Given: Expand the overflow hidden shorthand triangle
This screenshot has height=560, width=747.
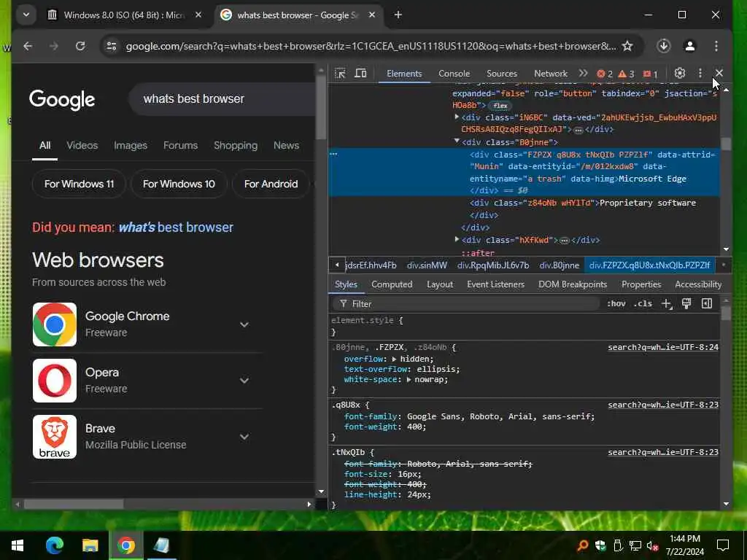Looking at the screenshot, I should coord(394,359).
